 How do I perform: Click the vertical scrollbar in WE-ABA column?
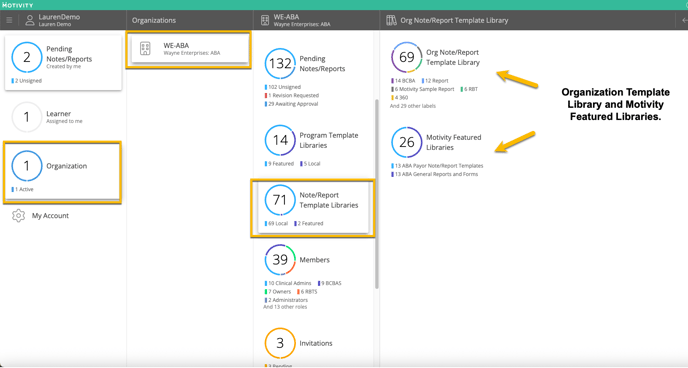tap(376, 193)
